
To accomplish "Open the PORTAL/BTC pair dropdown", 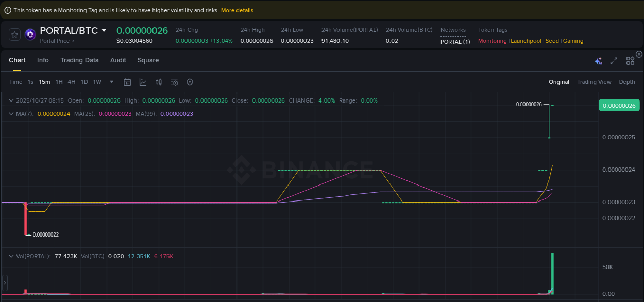I will pos(104,30).
